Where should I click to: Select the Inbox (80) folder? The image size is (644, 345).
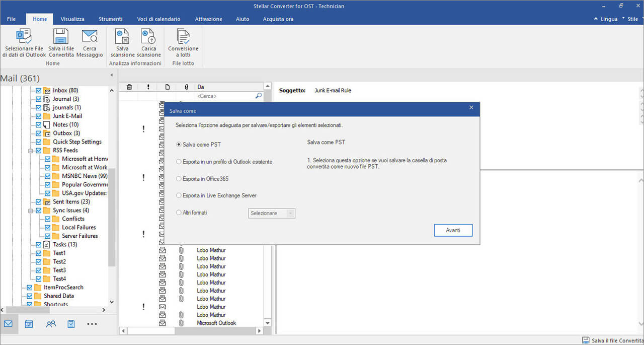point(65,90)
